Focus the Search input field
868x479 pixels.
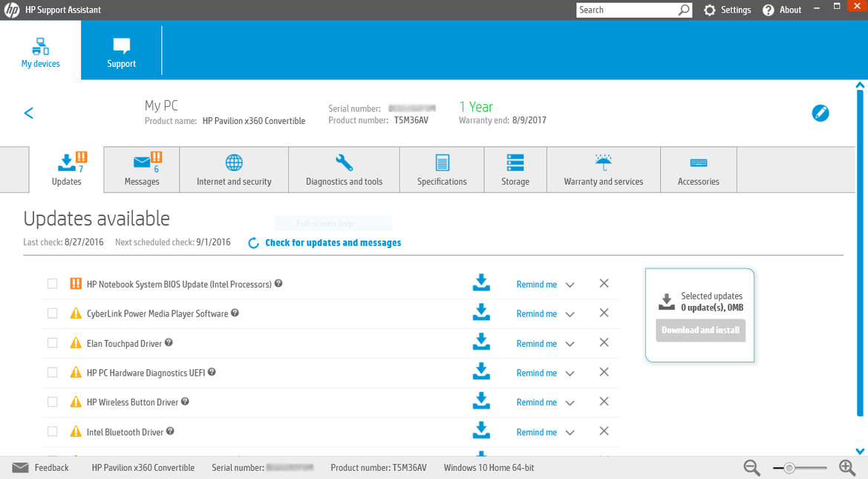pos(626,10)
